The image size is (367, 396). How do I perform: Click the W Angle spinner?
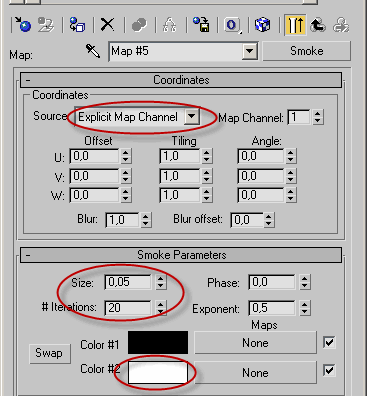[x=291, y=195]
